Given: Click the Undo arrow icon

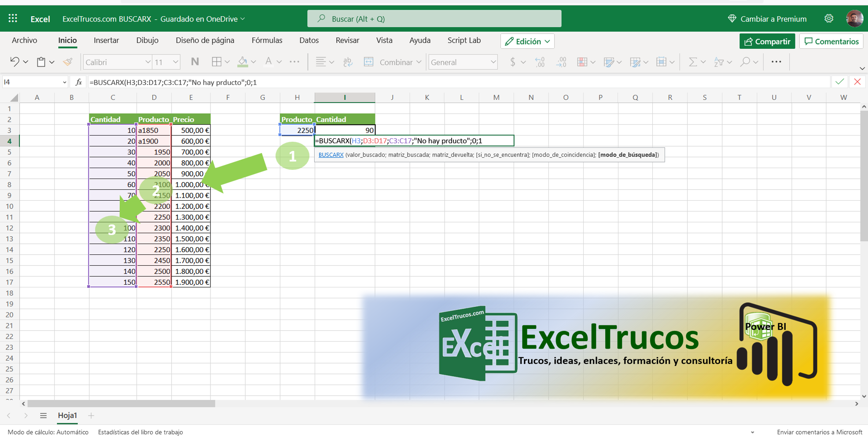Looking at the screenshot, I should (15, 62).
